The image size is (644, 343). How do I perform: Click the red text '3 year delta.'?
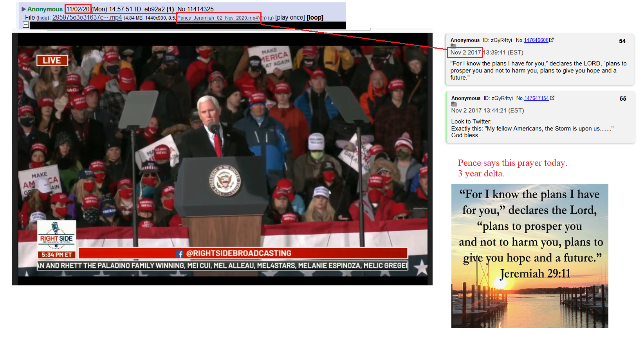[481, 174]
